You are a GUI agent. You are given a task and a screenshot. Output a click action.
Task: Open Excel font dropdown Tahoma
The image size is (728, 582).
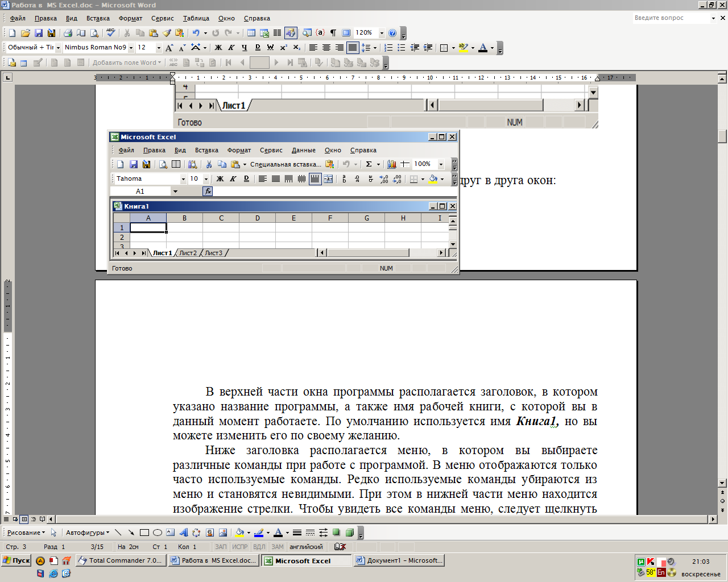pos(183,179)
